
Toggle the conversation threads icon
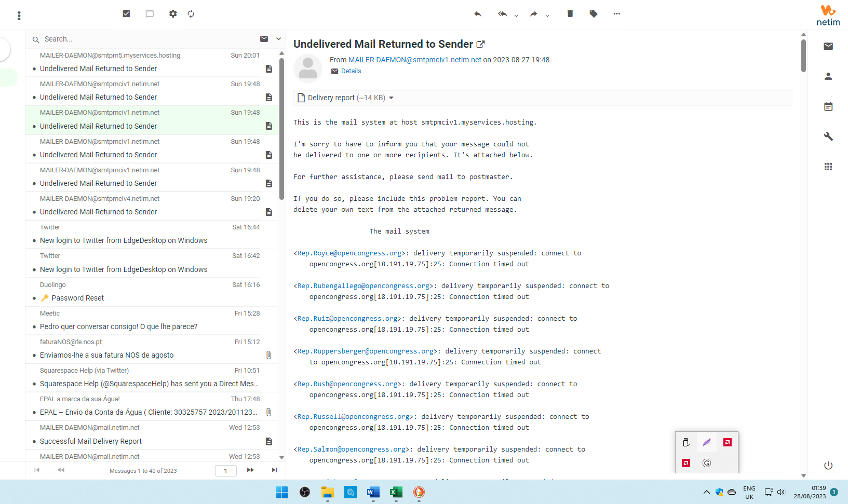[x=150, y=14]
